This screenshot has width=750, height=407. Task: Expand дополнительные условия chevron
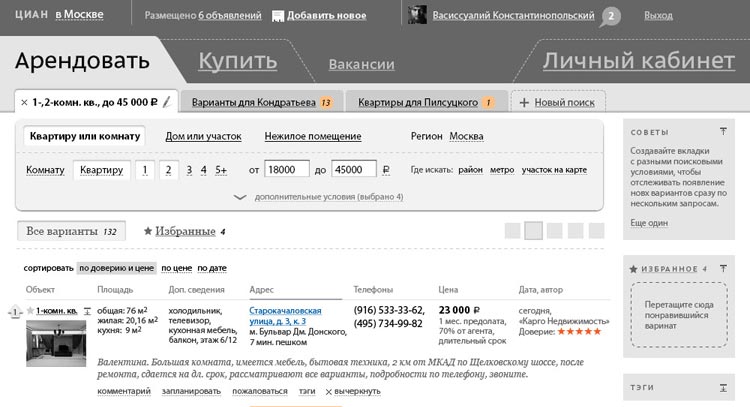click(239, 197)
